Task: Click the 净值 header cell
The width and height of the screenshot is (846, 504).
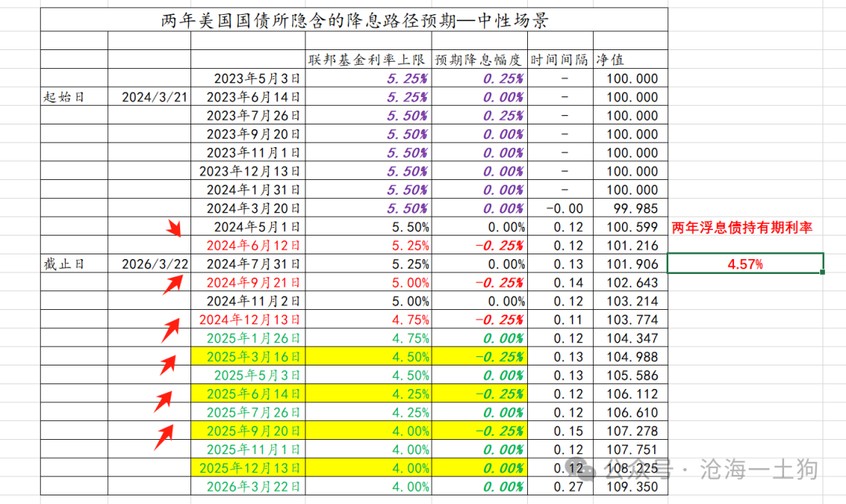Action: [x=630, y=59]
